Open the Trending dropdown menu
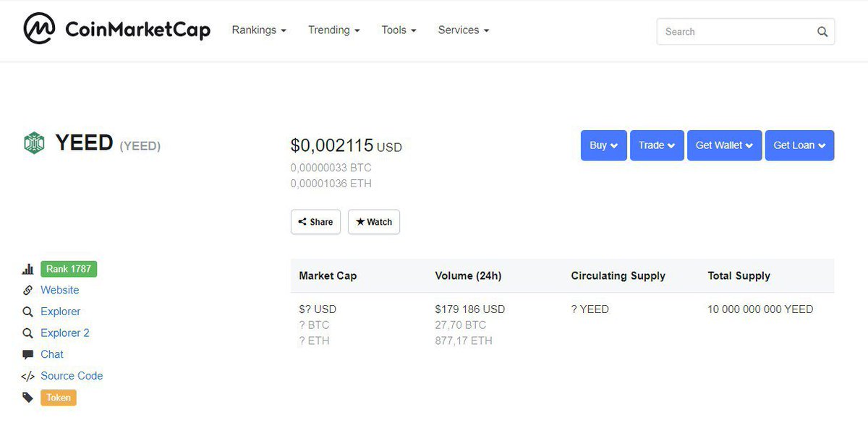The width and height of the screenshot is (868, 433). click(x=334, y=30)
